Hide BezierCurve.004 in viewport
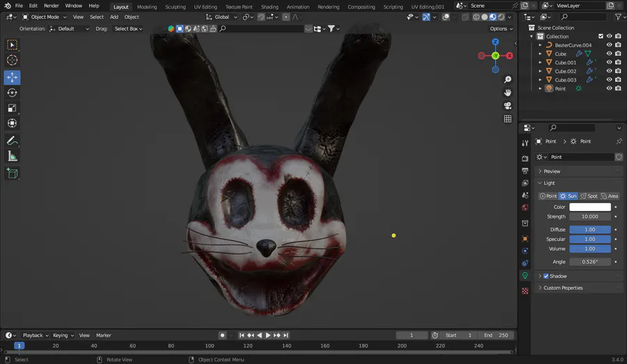Screen dimensions: 627x364 [609, 45]
